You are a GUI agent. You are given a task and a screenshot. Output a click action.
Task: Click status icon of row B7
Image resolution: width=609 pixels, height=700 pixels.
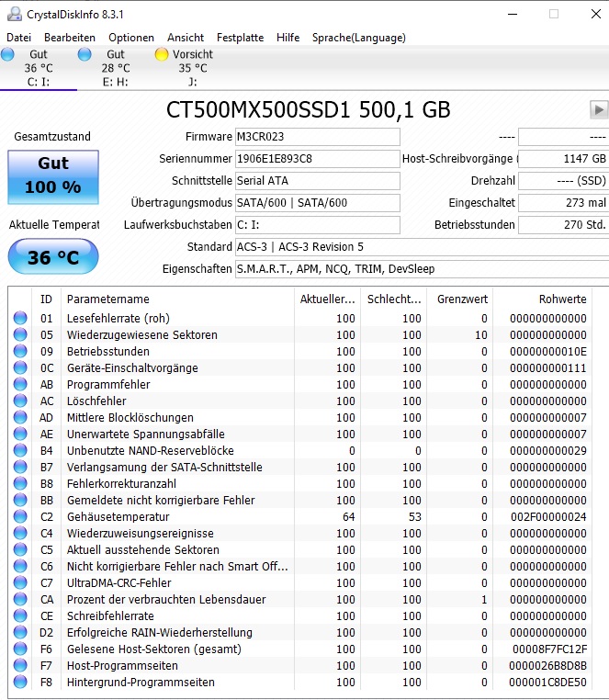pos(20,467)
